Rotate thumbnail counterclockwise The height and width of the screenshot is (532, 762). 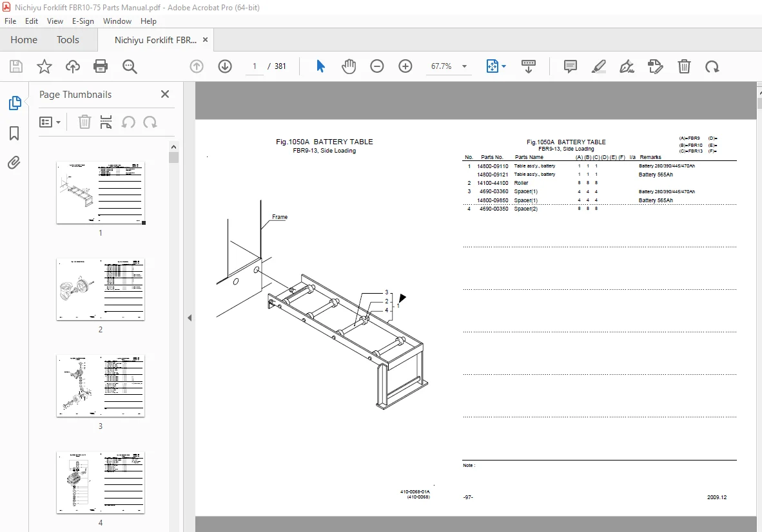128,122
